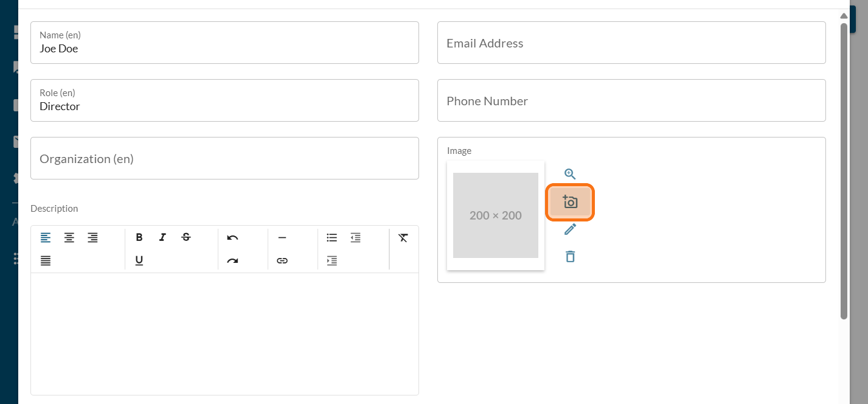Redo the last description edit
The image size is (868, 404).
click(232, 260)
